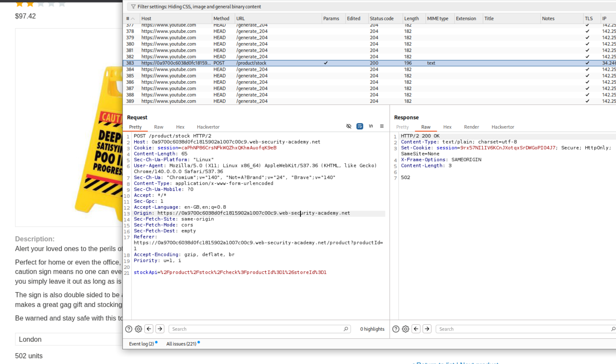The image size is (616, 364).
Task: Open the request inspector options menu icon
Action: pyautogui.click(x=382, y=126)
